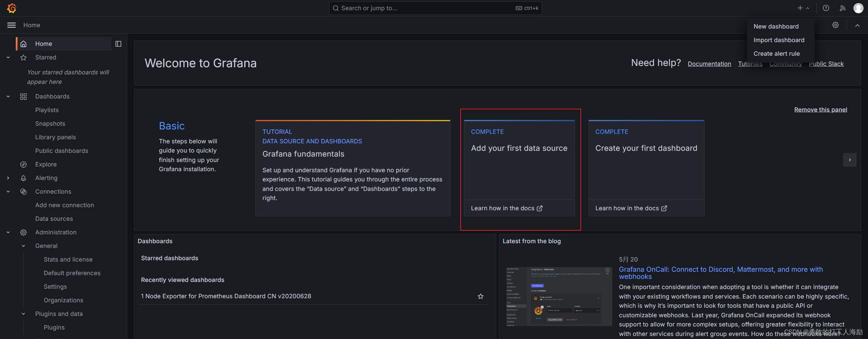Open Plugins page in sidebar
This screenshot has width=868, height=339.
coord(54,327)
